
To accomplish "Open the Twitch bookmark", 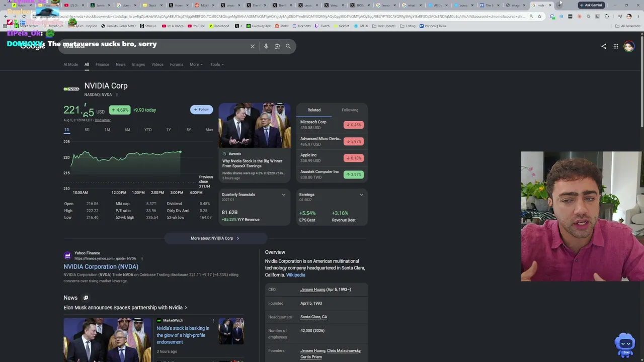I will pos(322,26).
